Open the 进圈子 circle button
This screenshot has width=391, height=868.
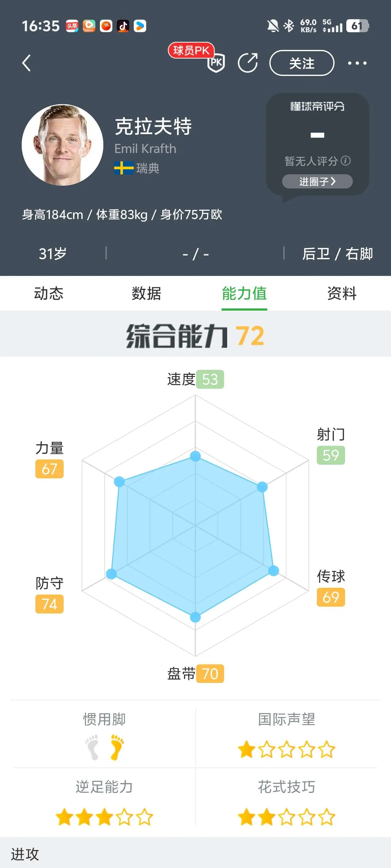tap(317, 181)
